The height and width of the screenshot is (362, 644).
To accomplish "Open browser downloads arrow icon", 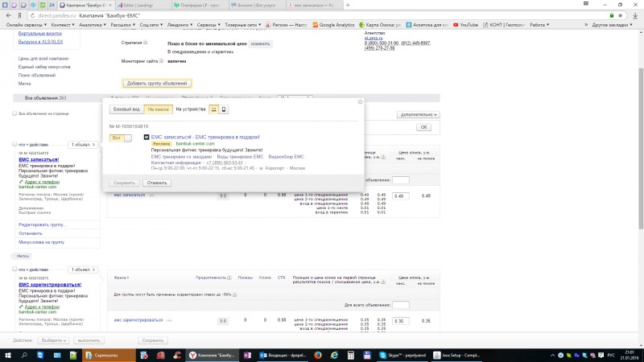I will [635, 15].
